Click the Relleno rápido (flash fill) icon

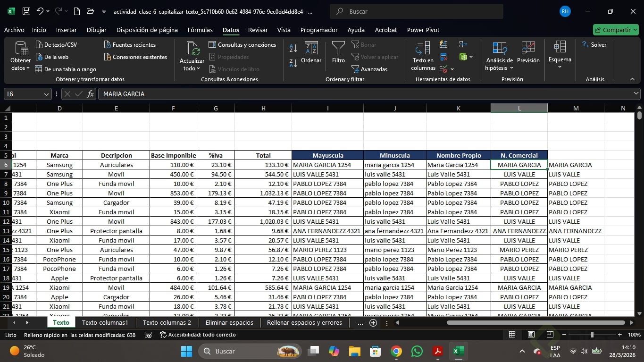443,44
